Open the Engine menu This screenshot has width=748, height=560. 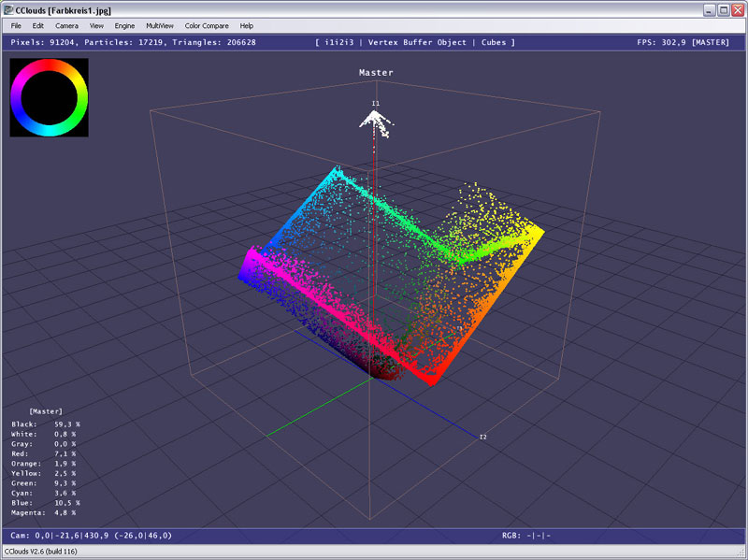coord(124,26)
